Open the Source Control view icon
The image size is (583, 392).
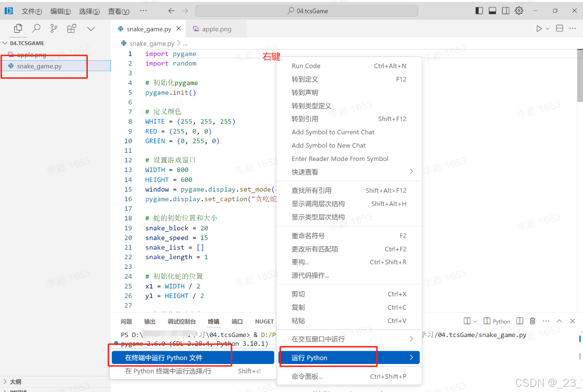pyautogui.click(x=54, y=29)
